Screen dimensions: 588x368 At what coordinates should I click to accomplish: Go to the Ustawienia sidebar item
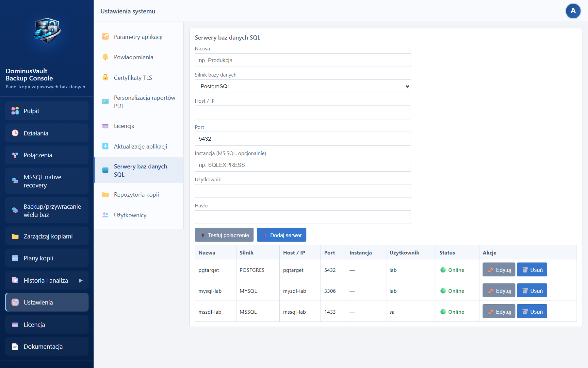pyautogui.click(x=47, y=302)
